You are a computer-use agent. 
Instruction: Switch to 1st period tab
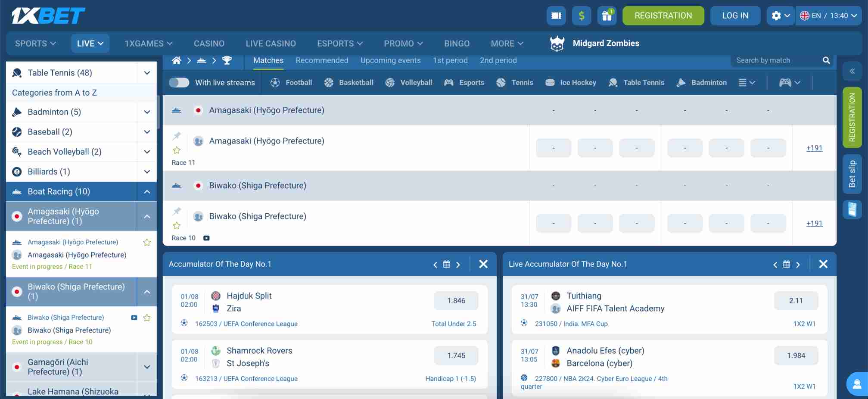(450, 61)
